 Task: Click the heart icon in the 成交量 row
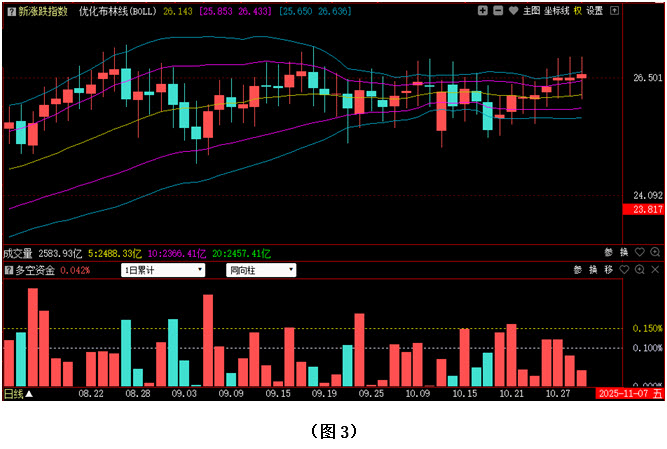640,253
